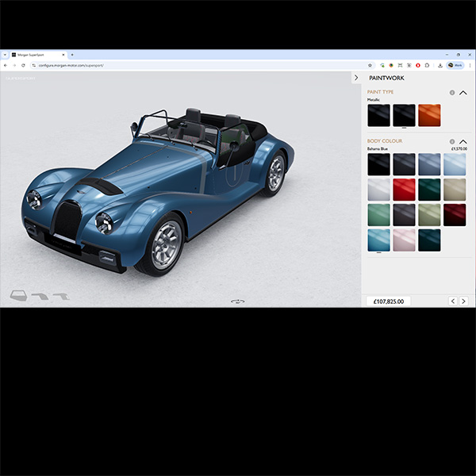Choose the selected Bahama Blue swatch

[379, 240]
